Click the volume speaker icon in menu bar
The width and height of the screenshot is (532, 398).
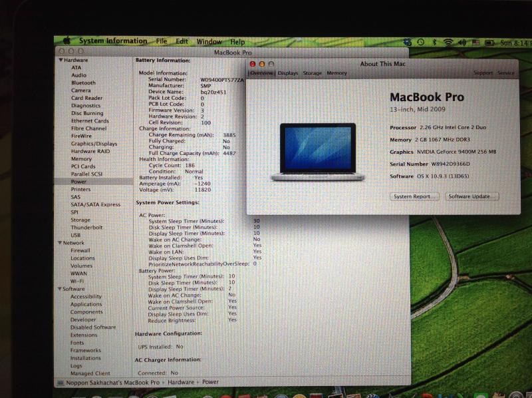(x=462, y=43)
